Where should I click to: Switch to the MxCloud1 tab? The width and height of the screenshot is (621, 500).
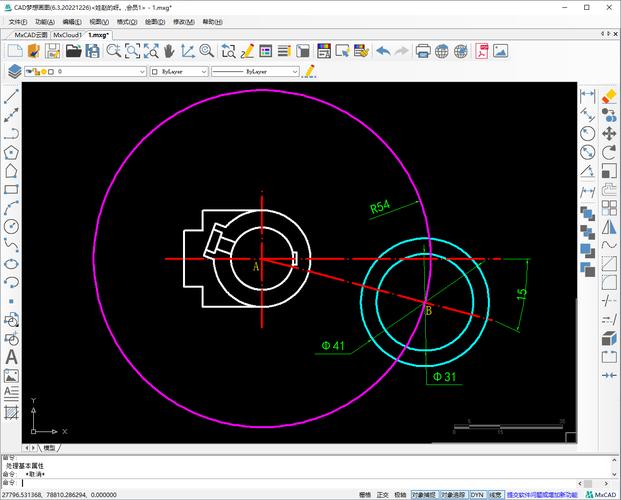pos(68,34)
